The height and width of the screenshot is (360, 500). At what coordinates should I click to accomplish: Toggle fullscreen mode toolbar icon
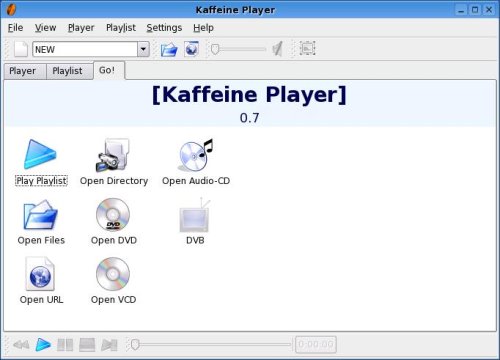(x=307, y=49)
